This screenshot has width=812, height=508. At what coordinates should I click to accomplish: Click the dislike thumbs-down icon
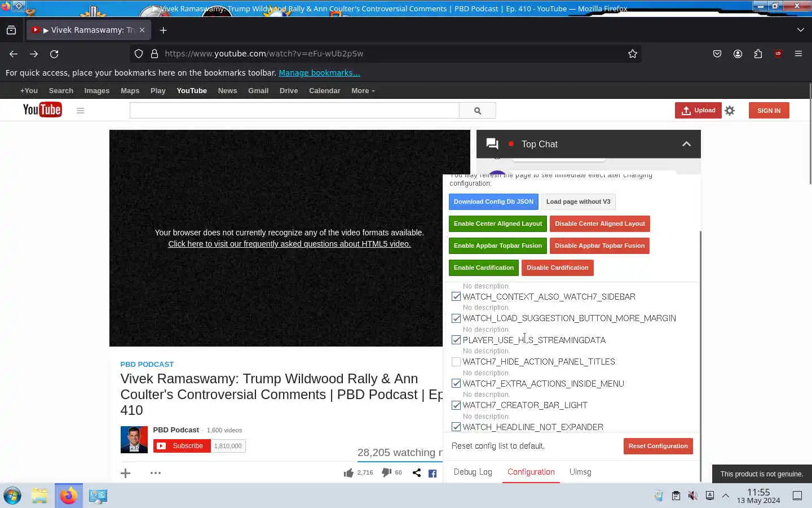tap(386, 472)
